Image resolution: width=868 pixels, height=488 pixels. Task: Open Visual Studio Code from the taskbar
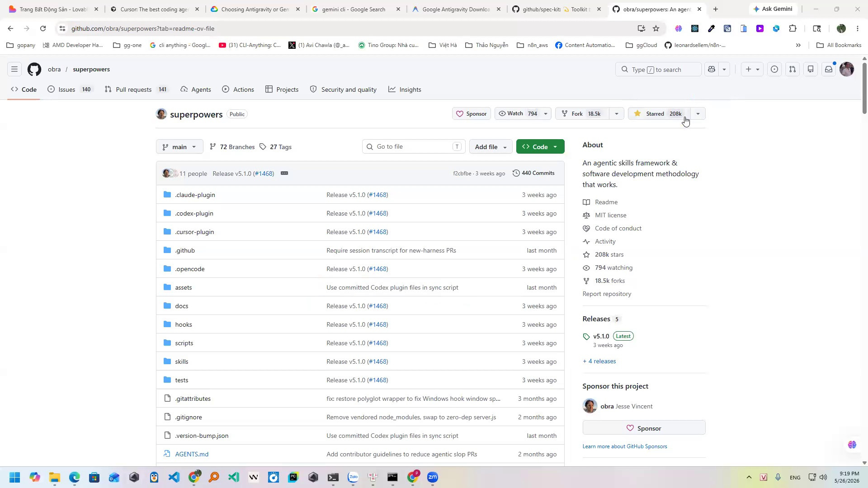coord(174,477)
